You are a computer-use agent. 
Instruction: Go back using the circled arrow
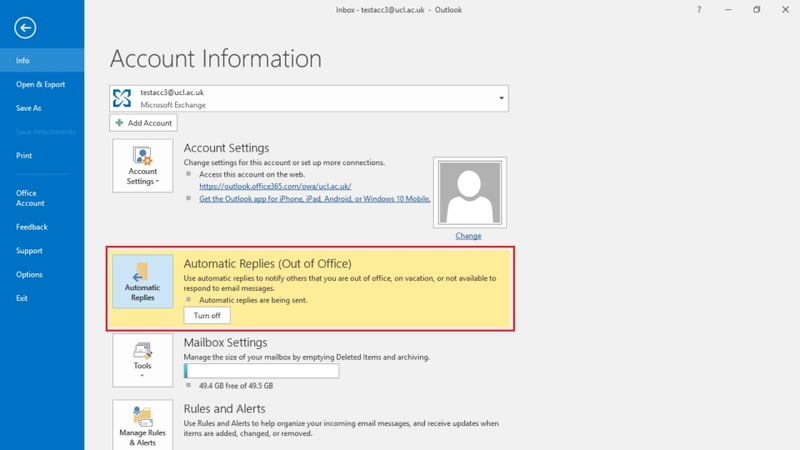pos(25,28)
